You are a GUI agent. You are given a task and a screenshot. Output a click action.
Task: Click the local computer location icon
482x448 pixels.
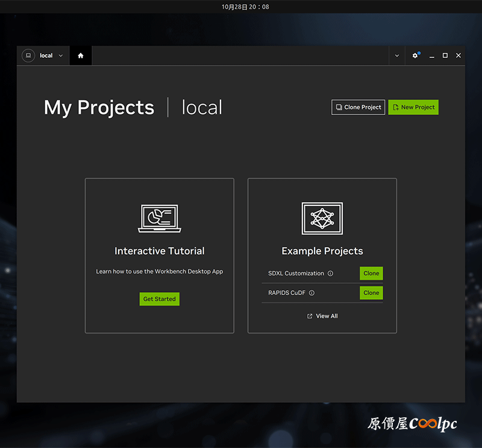pyautogui.click(x=28, y=55)
